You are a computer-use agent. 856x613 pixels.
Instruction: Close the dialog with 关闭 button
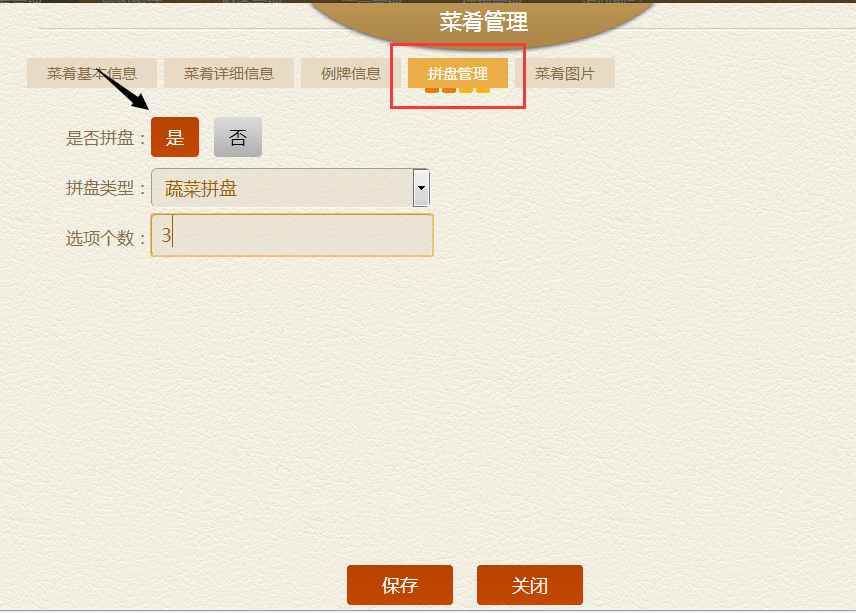(x=530, y=585)
